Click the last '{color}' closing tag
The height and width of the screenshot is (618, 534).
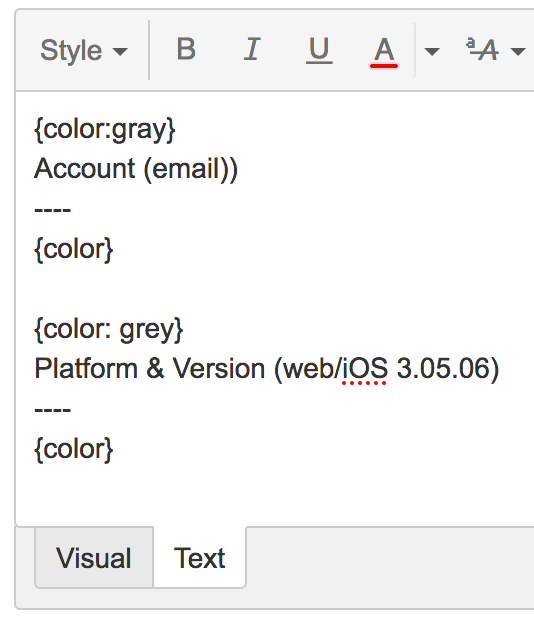[x=74, y=449]
